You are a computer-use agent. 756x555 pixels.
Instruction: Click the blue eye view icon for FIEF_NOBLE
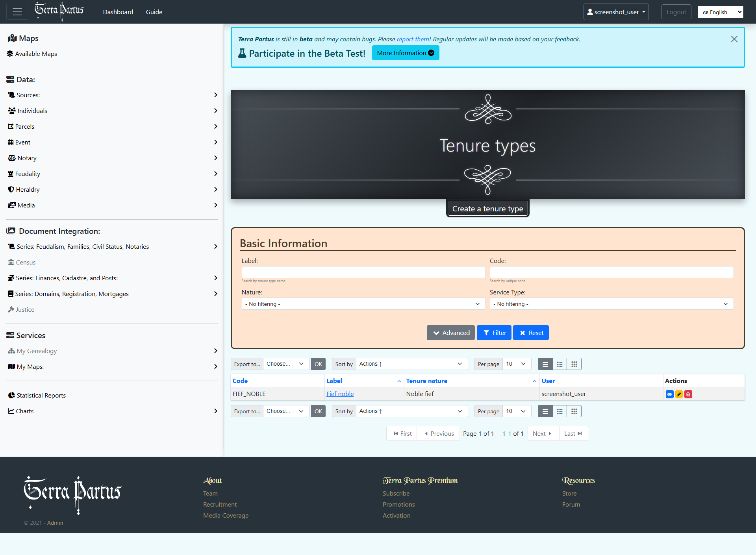coord(669,394)
